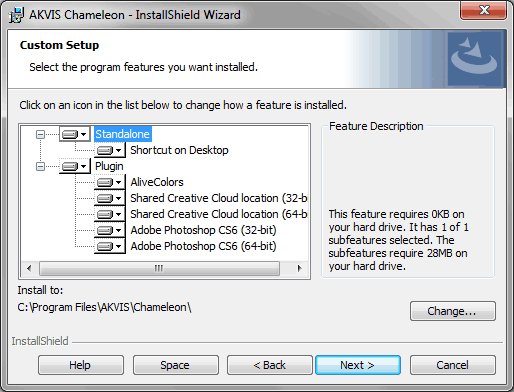Proceed with the Next > button

point(358,365)
